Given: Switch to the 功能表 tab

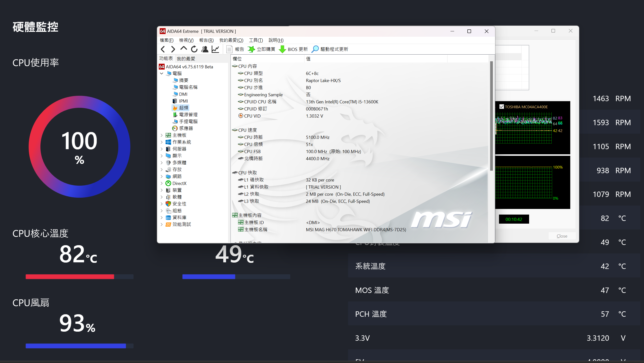Looking at the screenshot, I should click(166, 58).
